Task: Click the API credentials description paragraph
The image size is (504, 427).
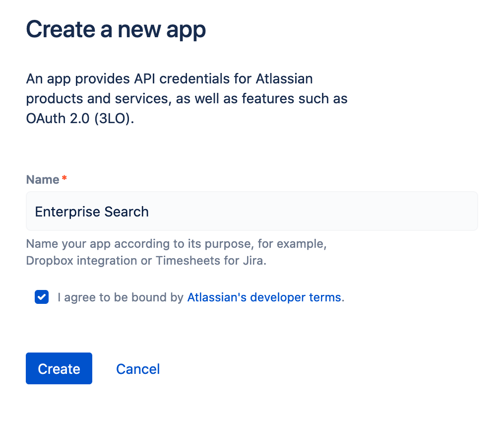Action: 187,98
